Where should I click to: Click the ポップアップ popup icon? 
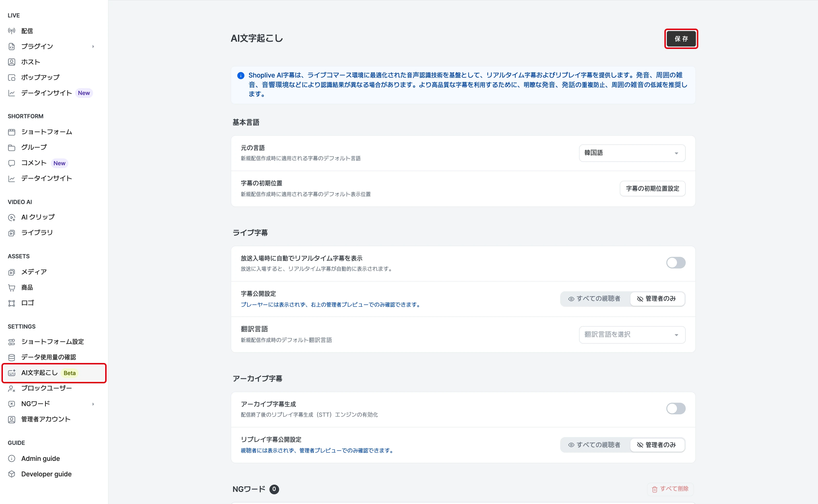click(12, 77)
